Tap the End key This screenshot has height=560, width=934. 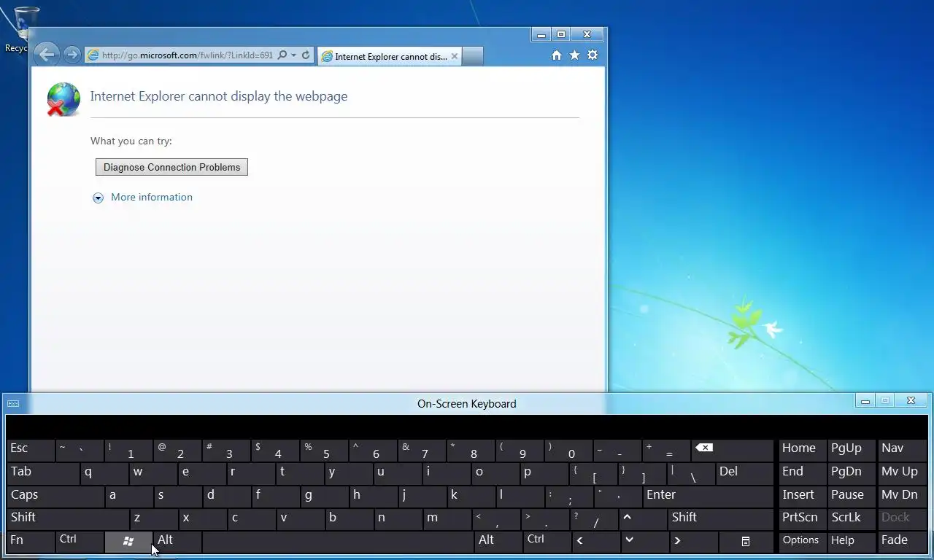[801, 474]
